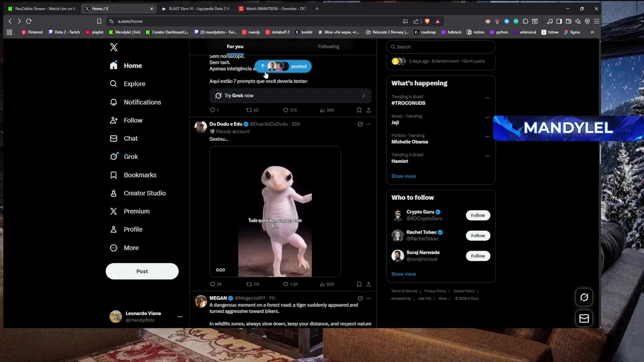Open Creator Studio in the sidebar
This screenshot has height=362, width=644.
[x=138, y=193]
